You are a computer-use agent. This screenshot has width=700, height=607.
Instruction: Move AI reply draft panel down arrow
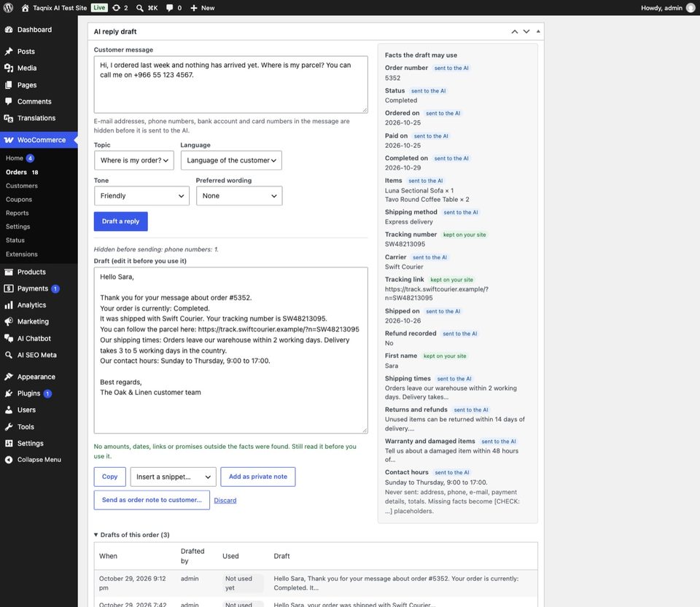click(526, 31)
